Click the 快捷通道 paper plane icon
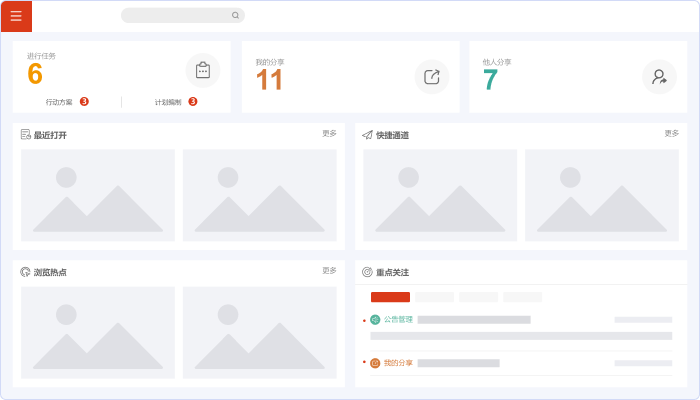This screenshot has width=700, height=400. pyautogui.click(x=368, y=135)
